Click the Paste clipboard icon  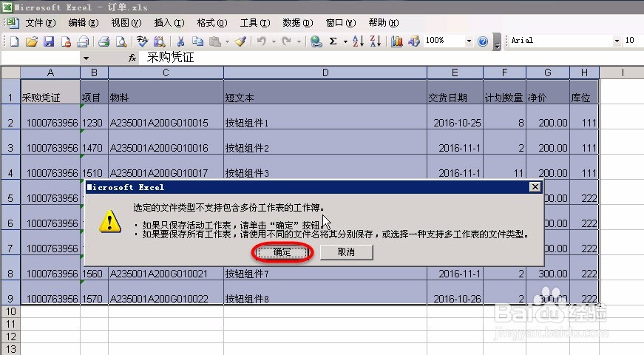click(215, 41)
